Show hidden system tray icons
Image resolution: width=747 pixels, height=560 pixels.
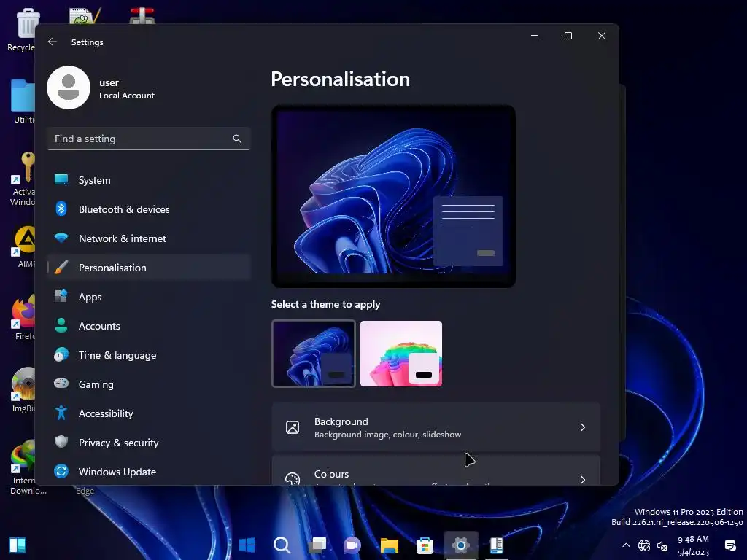click(x=626, y=545)
